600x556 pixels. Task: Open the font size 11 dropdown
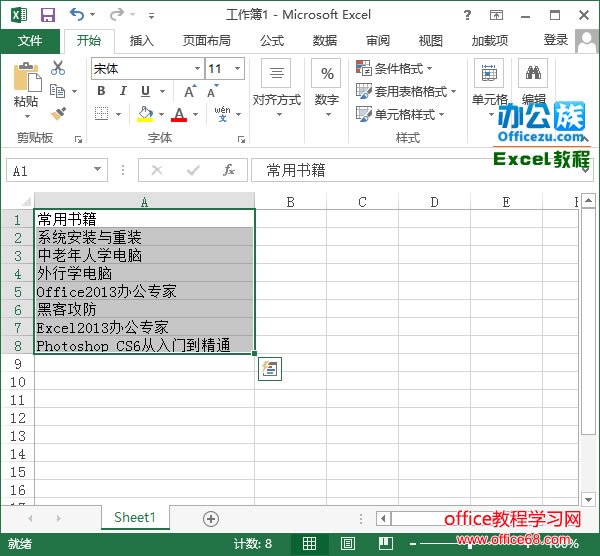(238, 68)
